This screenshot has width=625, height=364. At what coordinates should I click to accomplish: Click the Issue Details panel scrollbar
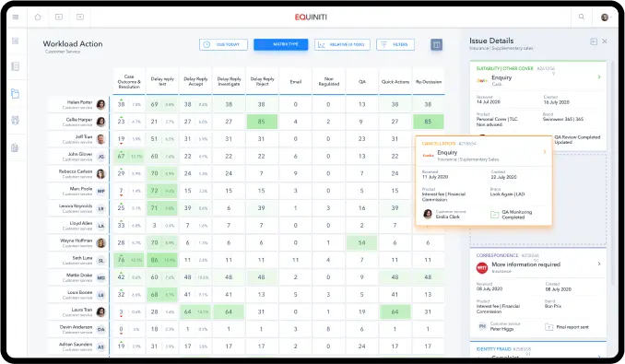click(x=613, y=171)
